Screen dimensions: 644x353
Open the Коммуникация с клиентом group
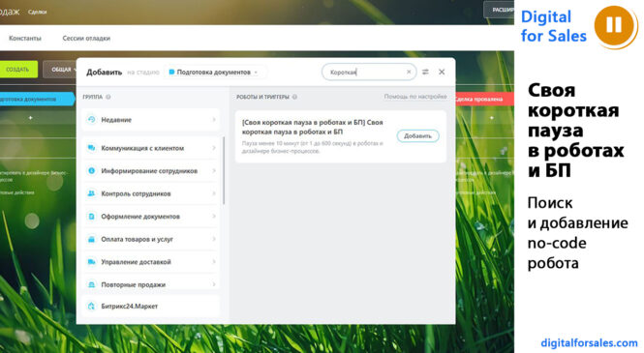(x=151, y=148)
